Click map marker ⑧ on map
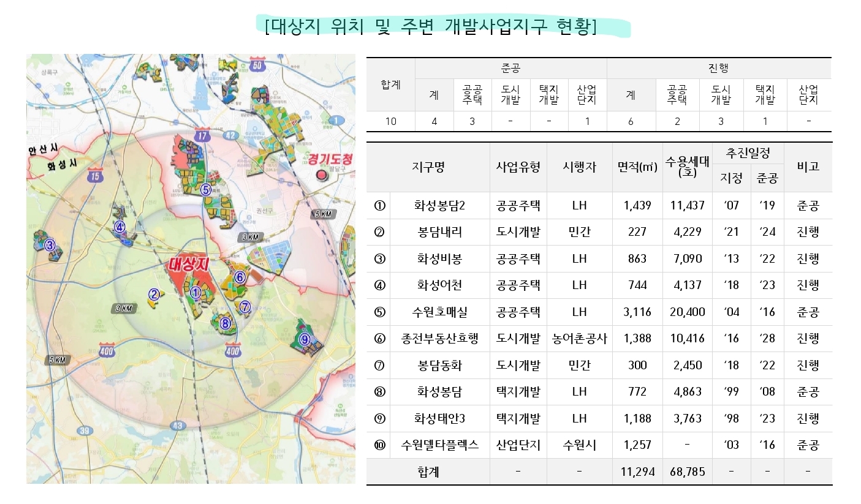 (x=225, y=323)
